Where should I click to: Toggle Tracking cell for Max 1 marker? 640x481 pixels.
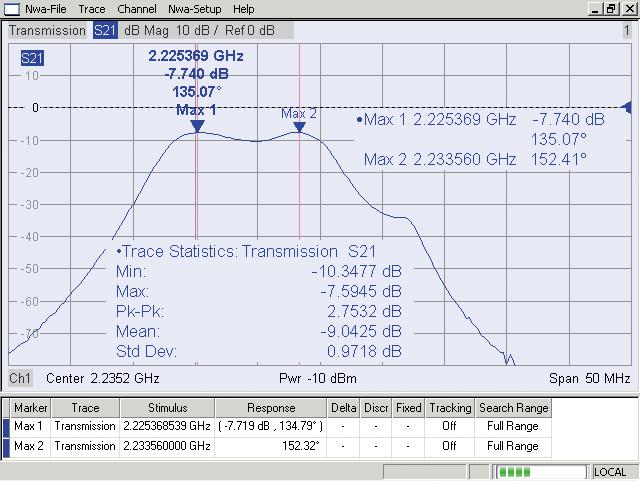point(450,426)
